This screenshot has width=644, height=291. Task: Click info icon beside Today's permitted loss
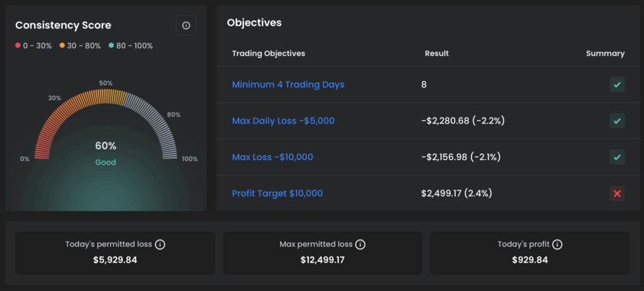coord(160,244)
